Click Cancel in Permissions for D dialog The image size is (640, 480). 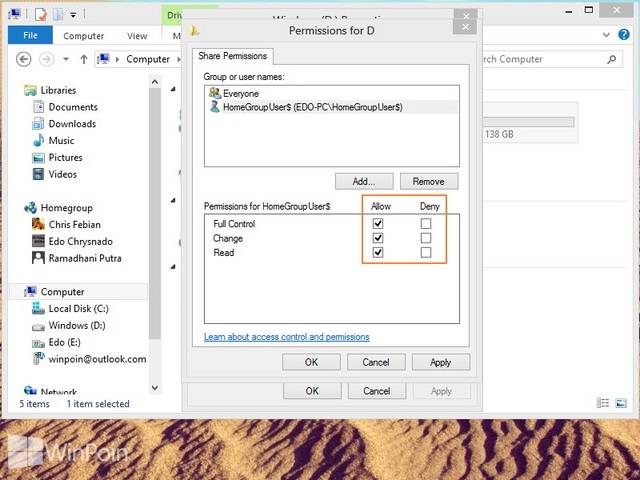pyautogui.click(x=376, y=362)
